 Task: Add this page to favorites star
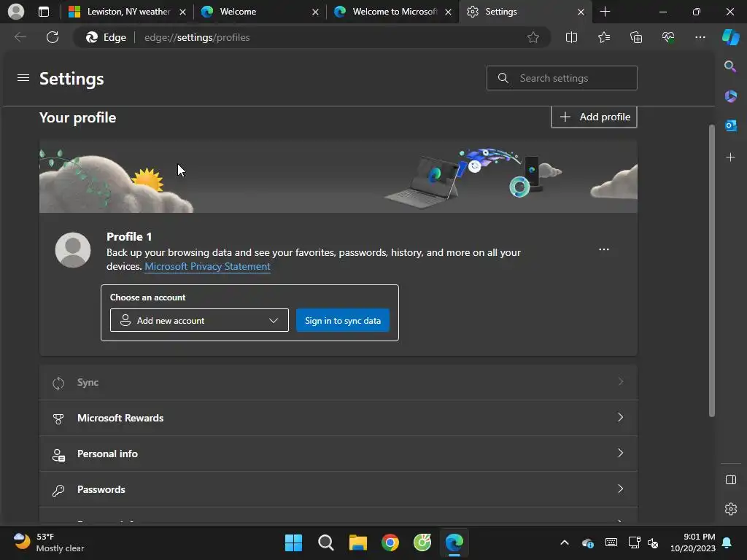(x=533, y=37)
